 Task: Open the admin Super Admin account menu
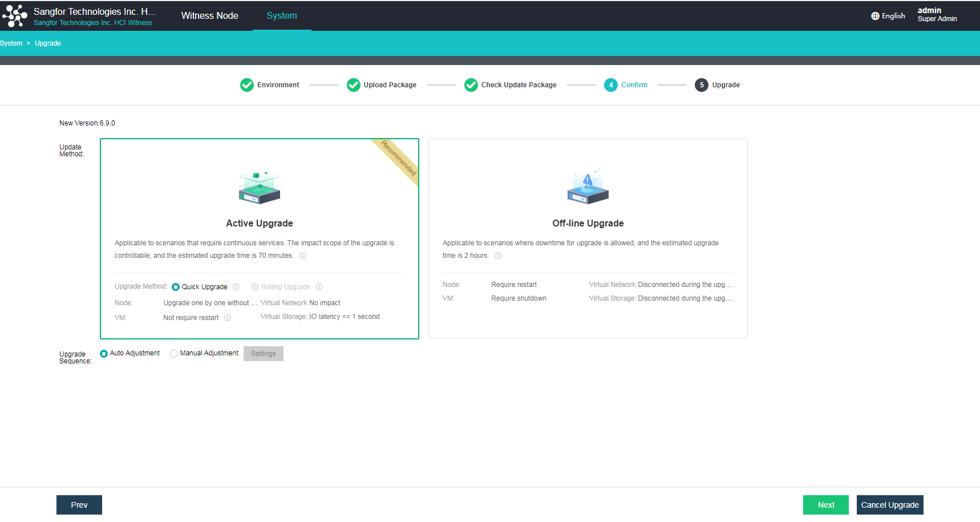pyautogui.click(x=937, y=15)
